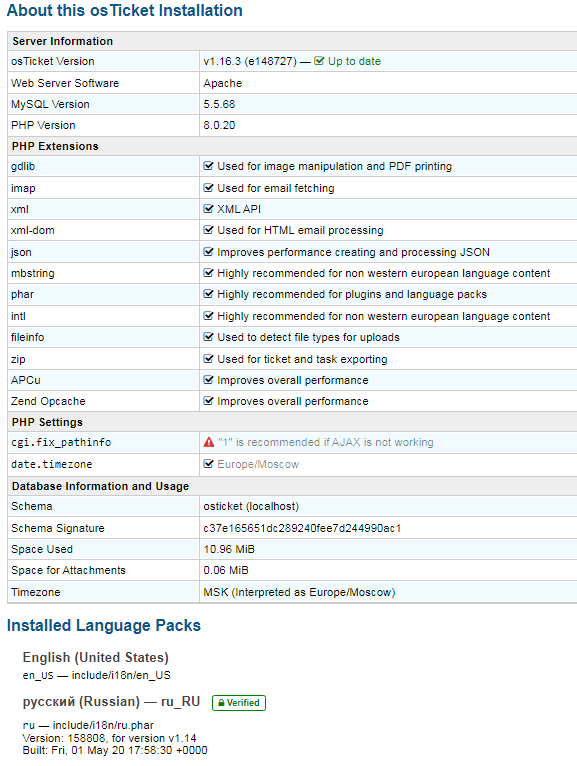The height and width of the screenshot is (766, 577).
Task: Click the check icon in gdlib row
Action: click(x=208, y=166)
